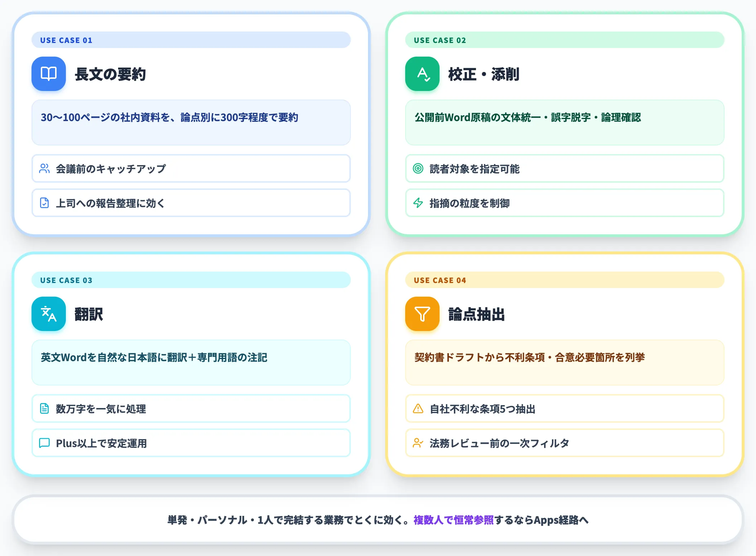Click the 自社不利な条項5つ抽出 text
This screenshot has height=556, width=756.
[x=483, y=409]
